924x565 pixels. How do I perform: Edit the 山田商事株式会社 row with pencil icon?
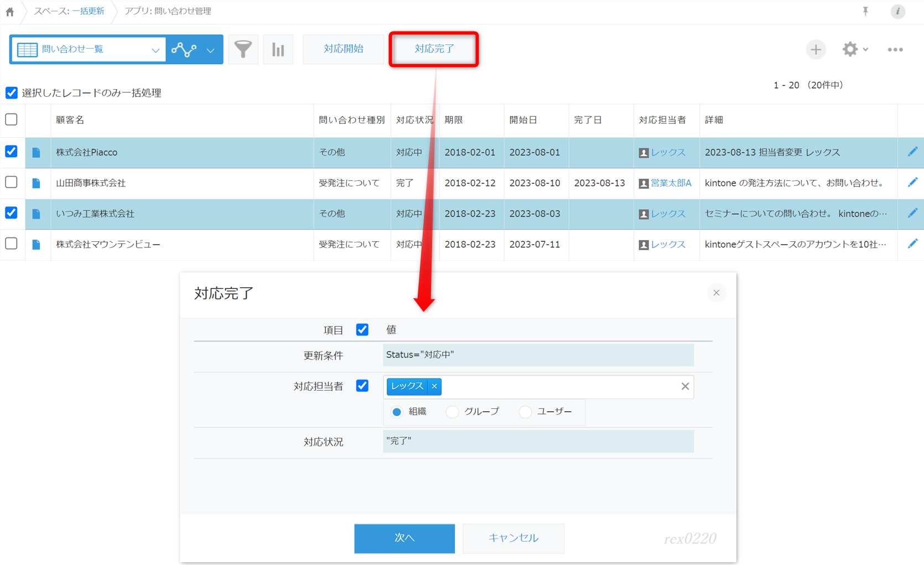tap(912, 182)
